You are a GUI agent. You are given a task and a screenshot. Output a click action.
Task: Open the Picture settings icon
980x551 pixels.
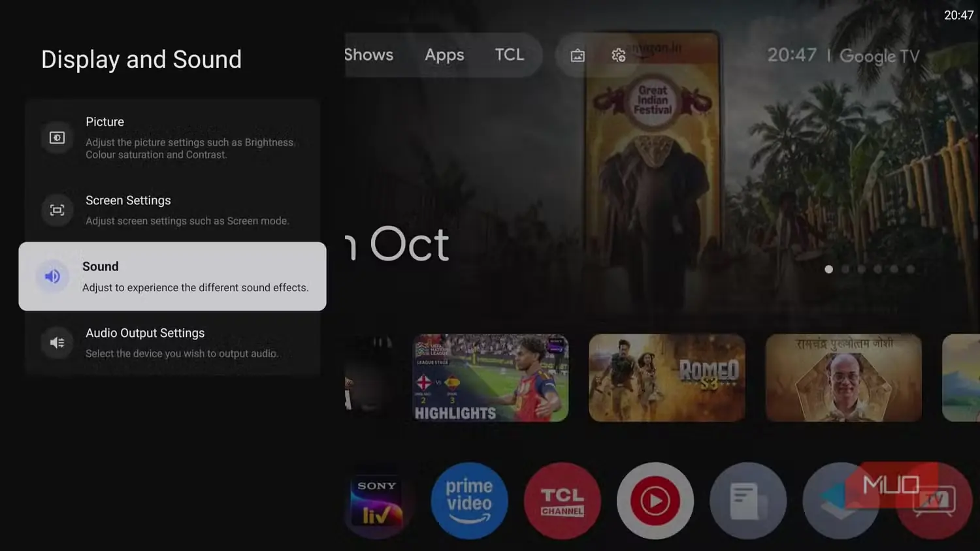[x=57, y=138]
